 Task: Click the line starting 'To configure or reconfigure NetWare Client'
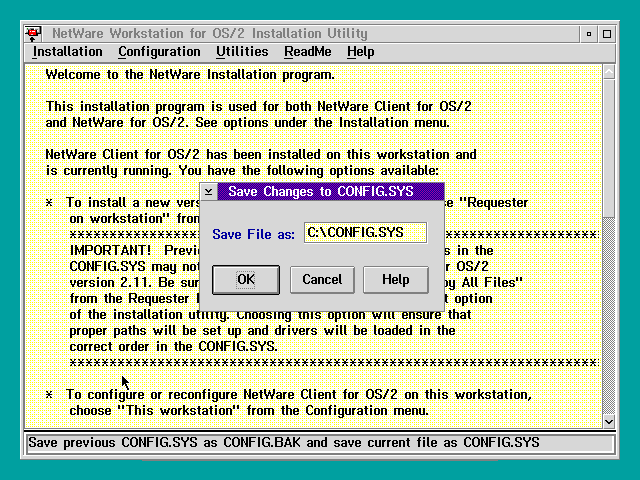pos(299,395)
